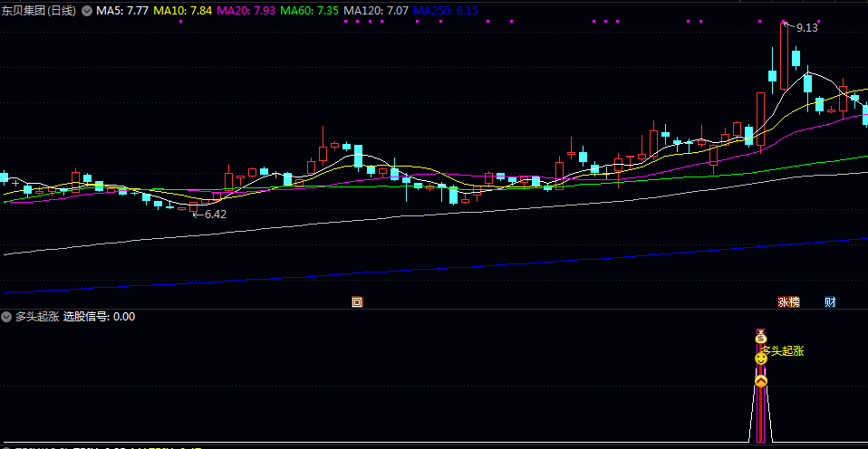The height and width of the screenshot is (449, 868).
Task: Open the dropdown arrow beside 东贝集团(日线)
Action: click(x=86, y=11)
